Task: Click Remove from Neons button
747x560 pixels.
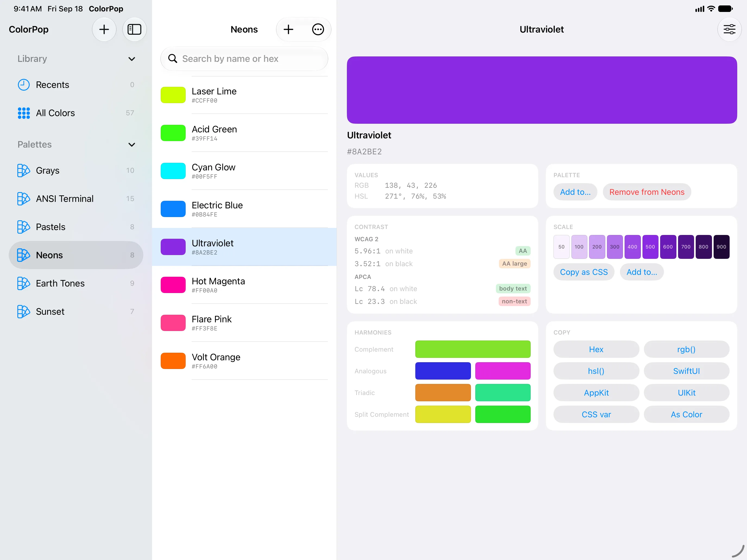Action: click(x=647, y=192)
